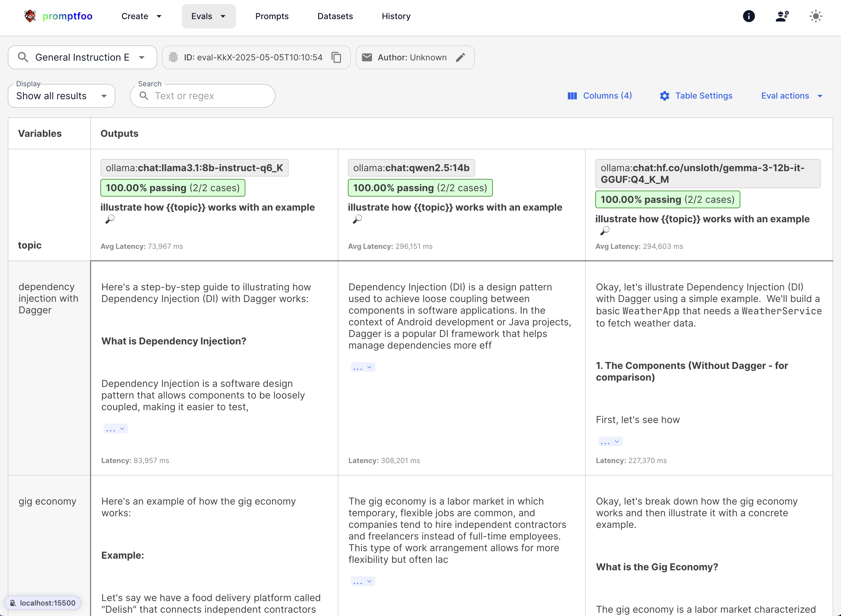Open the info circle icon
Viewport: 841px width, 616px height.
pyautogui.click(x=749, y=16)
